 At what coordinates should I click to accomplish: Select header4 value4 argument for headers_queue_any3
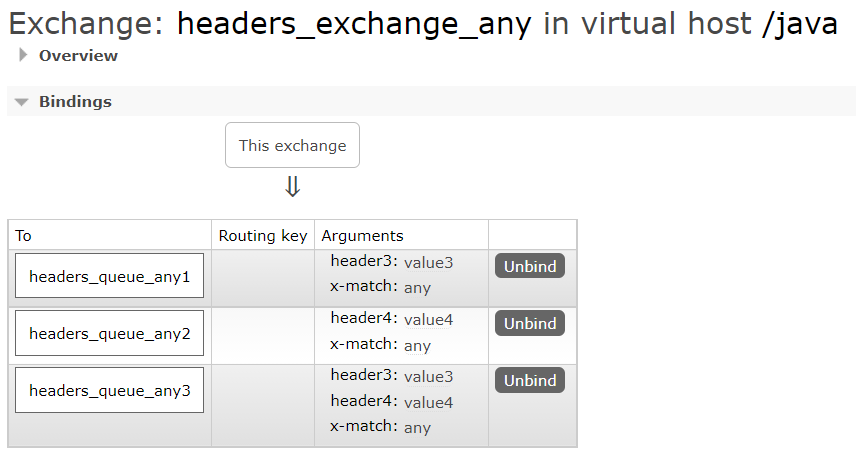tap(391, 401)
